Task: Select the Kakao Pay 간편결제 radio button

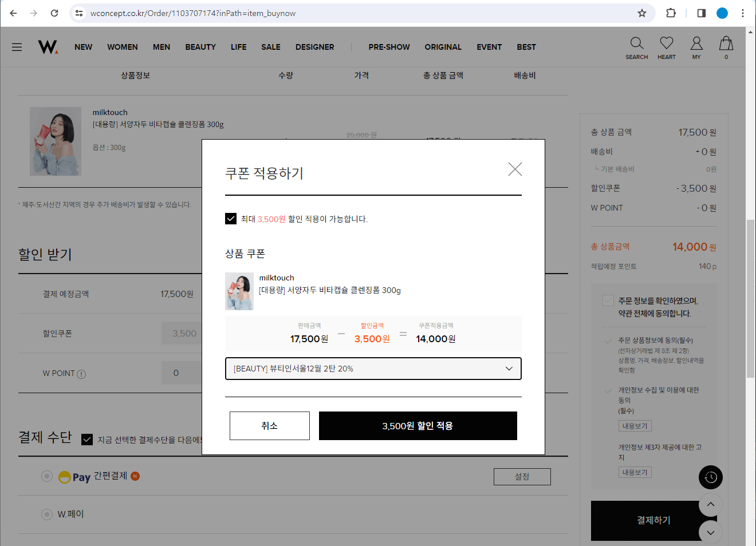Action: (47, 476)
